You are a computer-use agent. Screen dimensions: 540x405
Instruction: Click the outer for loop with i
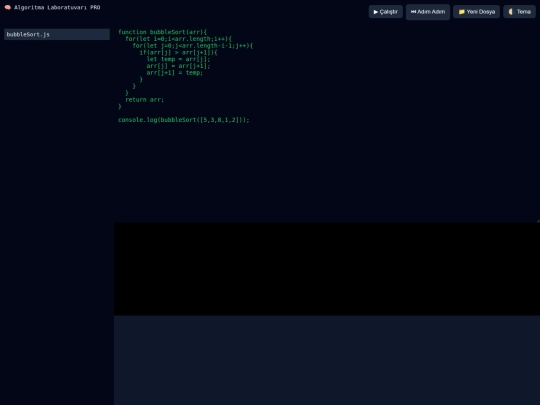tap(178, 39)
